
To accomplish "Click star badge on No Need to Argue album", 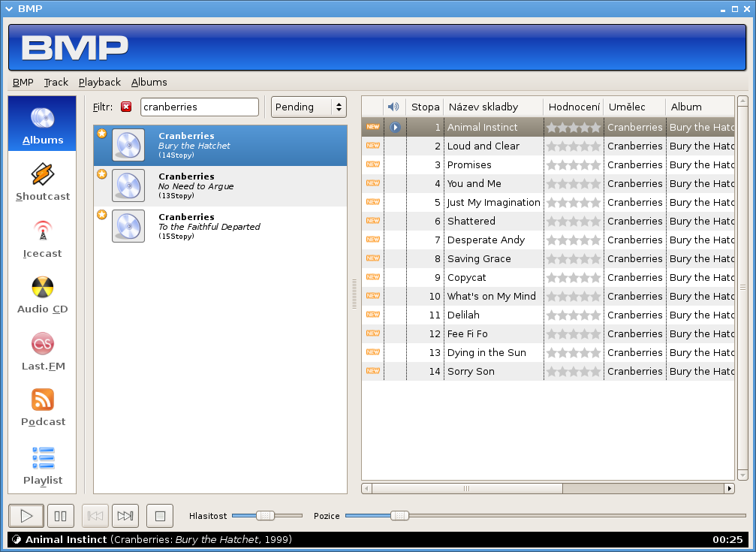I will (102, 173).
